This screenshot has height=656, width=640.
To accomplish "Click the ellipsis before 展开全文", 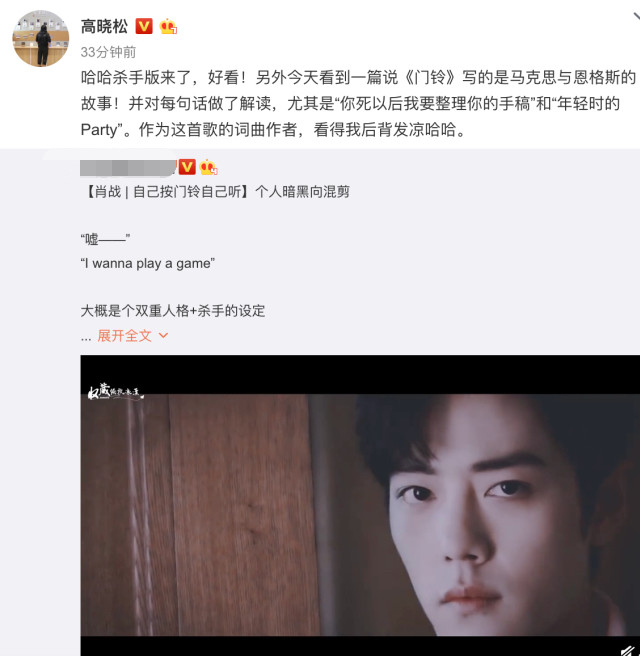I will point(86,337).
